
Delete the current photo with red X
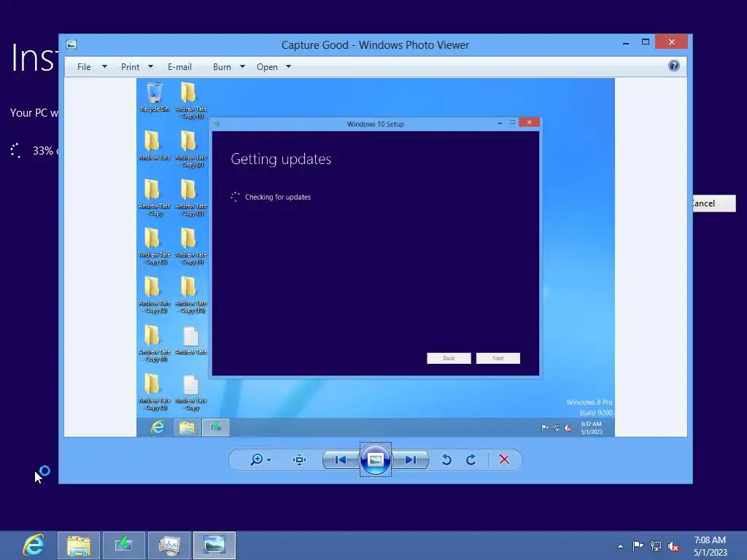[x=504, y=459]
